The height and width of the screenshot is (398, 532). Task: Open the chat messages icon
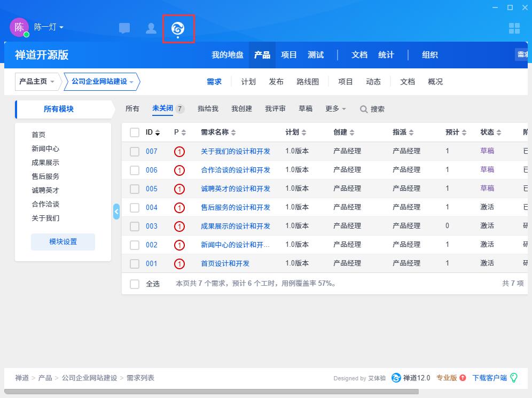tap(124, 28)
